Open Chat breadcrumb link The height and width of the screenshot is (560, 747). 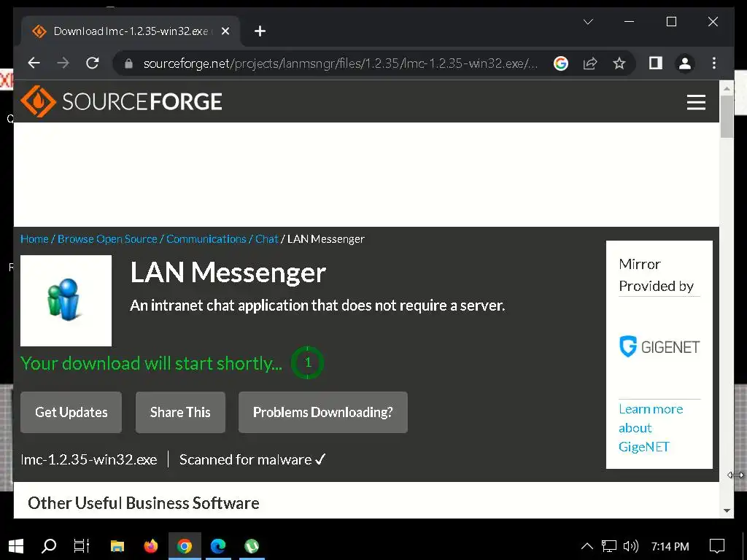pyautogui.click(x=266, y=239)
